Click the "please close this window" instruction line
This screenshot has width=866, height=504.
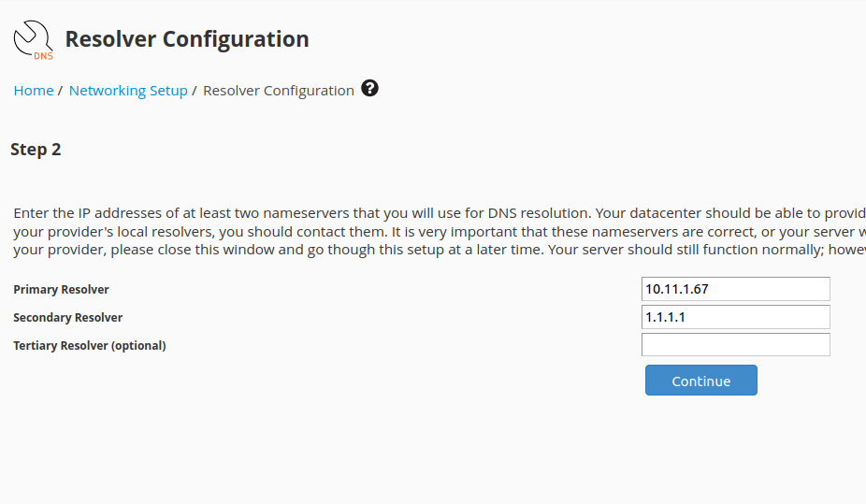coord(374,250)
